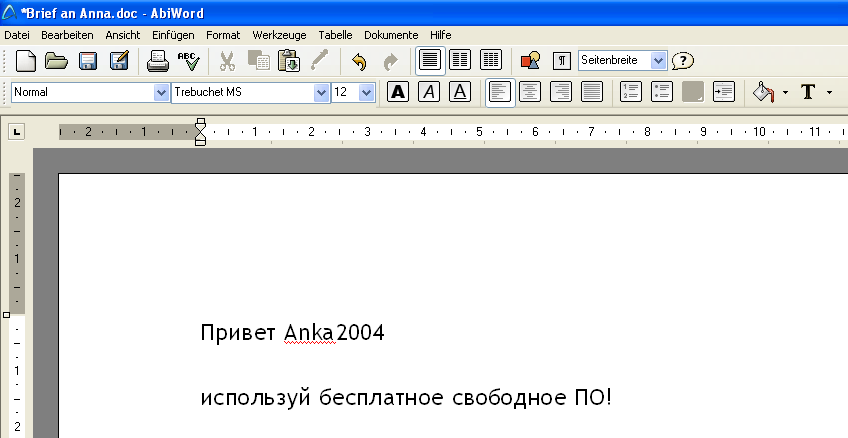Switch to the two column layout
The image size is (848, 438).
pos(460,61)
